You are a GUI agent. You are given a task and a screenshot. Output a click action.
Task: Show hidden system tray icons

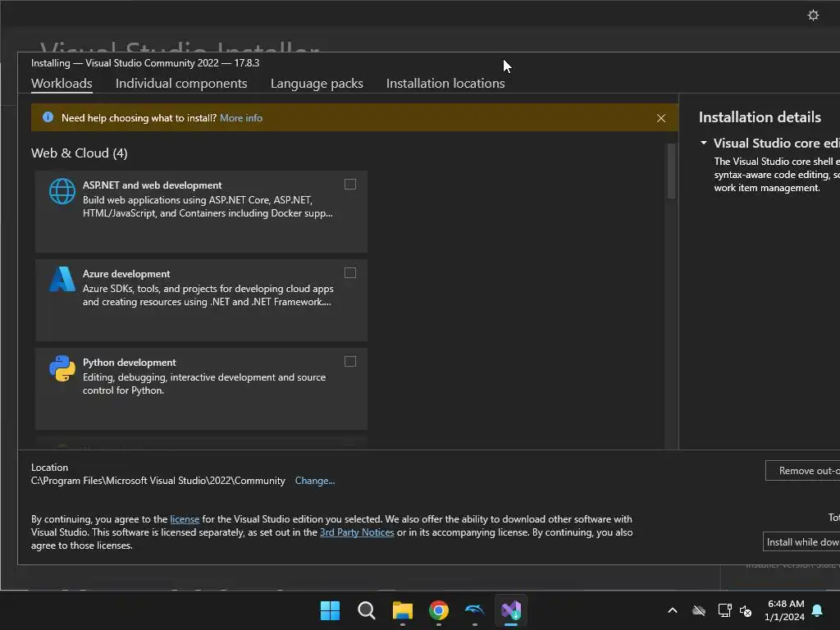point(673,610)
